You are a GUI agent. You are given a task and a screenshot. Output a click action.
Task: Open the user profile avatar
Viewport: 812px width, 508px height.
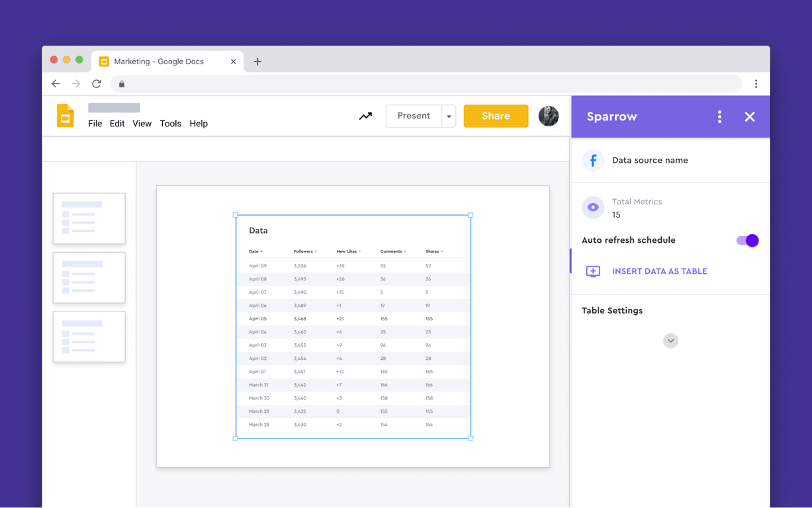coord(548,116)
